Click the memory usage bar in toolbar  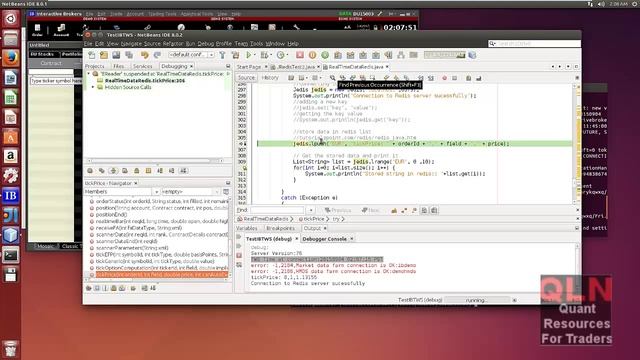[444, 55]
